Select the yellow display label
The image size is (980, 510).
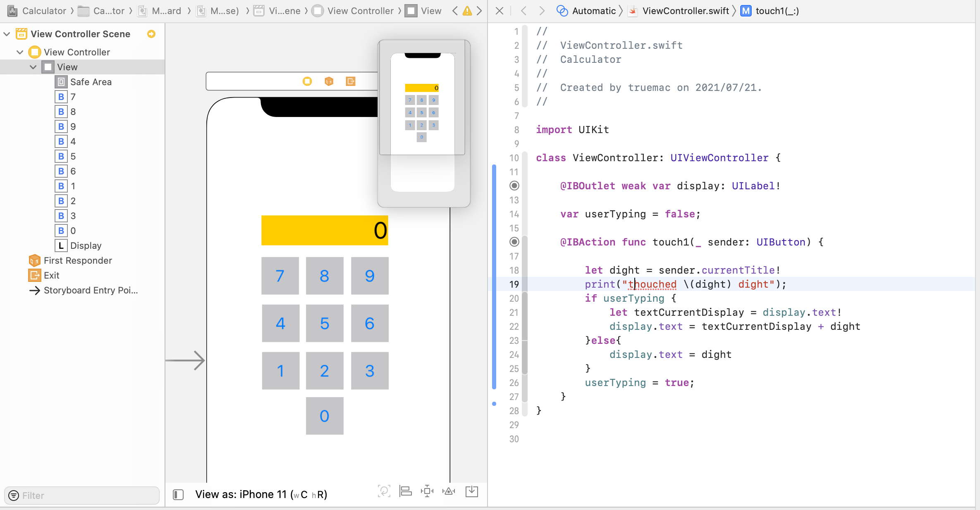(x=325, y=230)
